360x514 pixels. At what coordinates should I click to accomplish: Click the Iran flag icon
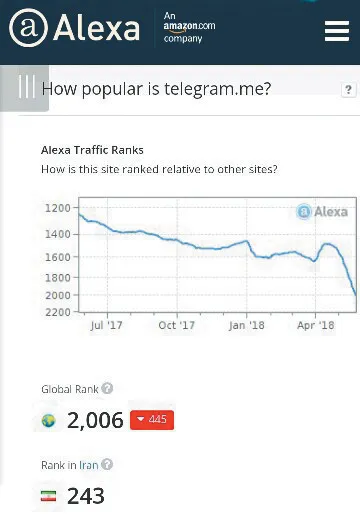pyautogui.click(x=49, y=496)
